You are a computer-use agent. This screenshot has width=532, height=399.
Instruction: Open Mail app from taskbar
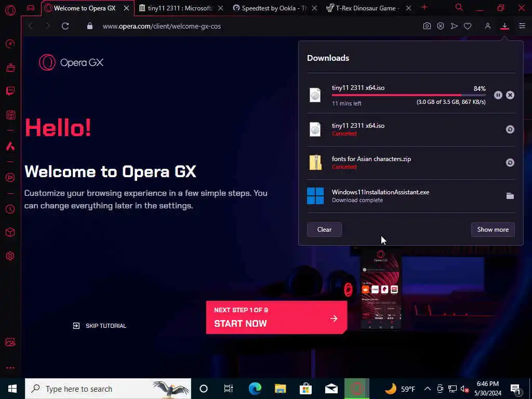(331, 389)
